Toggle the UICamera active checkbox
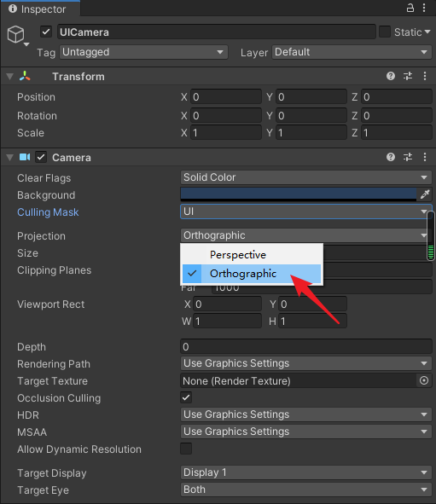The width and height of the screenshot is (436, 504). point(46,32)
